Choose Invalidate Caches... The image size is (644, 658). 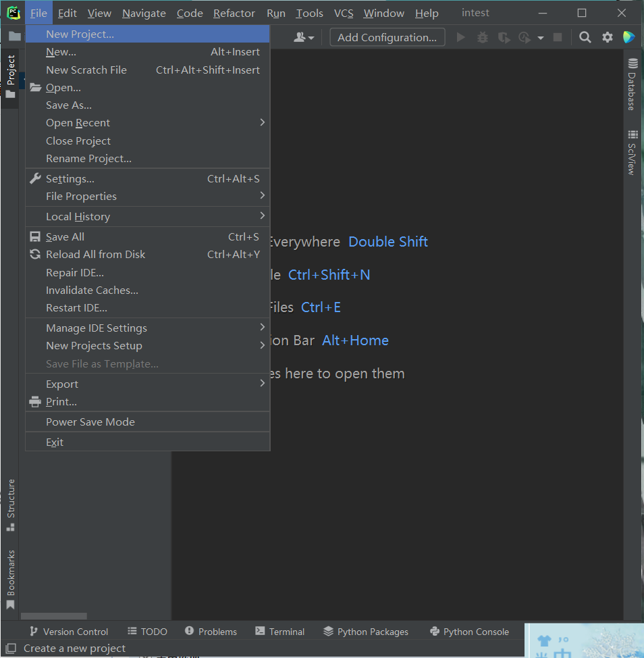pyautogui.click(x=147, y=290)
